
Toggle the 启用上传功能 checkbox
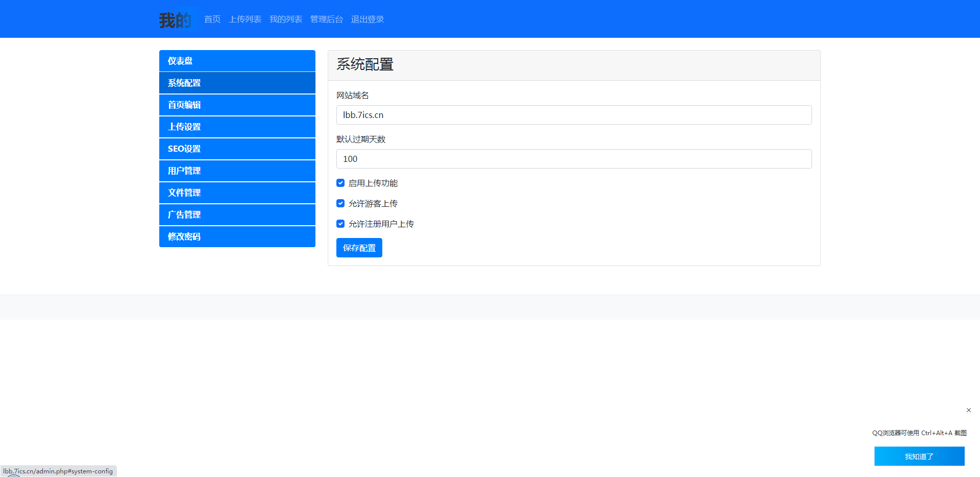[340, 183]
